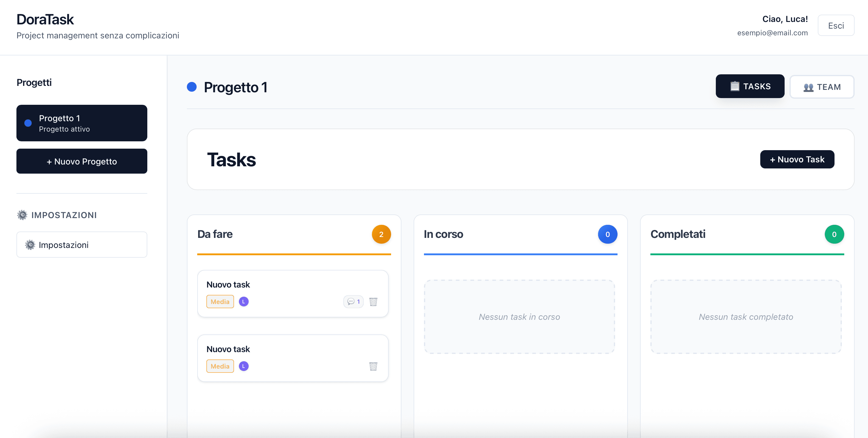Log out with the Esci button
The image size is (868, 438).
836,25
